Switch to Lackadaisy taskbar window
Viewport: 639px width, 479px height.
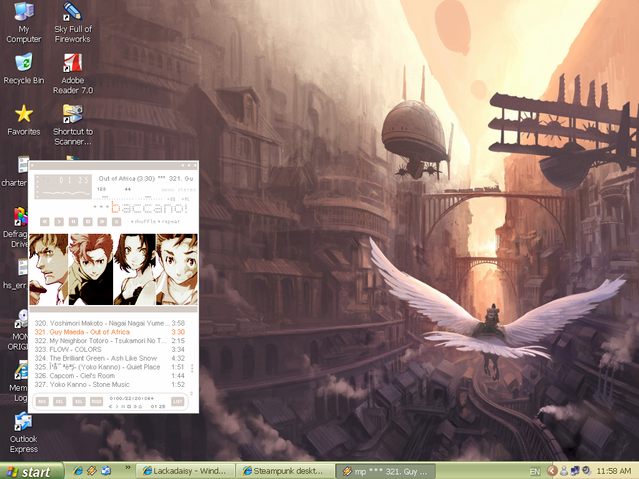point(185,471)
